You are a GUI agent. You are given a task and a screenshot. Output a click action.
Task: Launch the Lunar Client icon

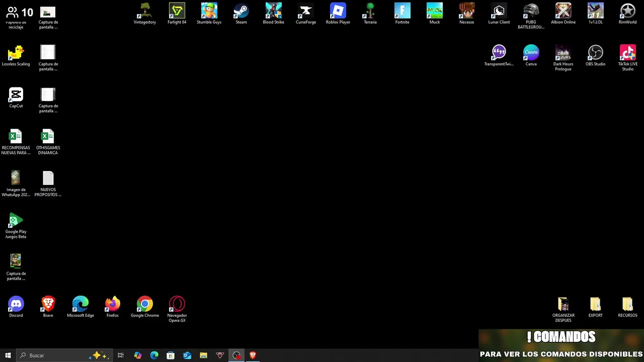(x=499, y=14)
